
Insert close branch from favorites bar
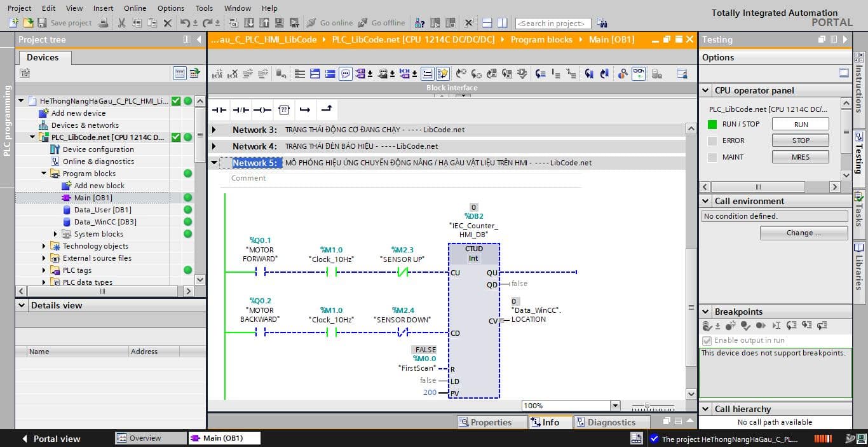click(x=327, y=109)
